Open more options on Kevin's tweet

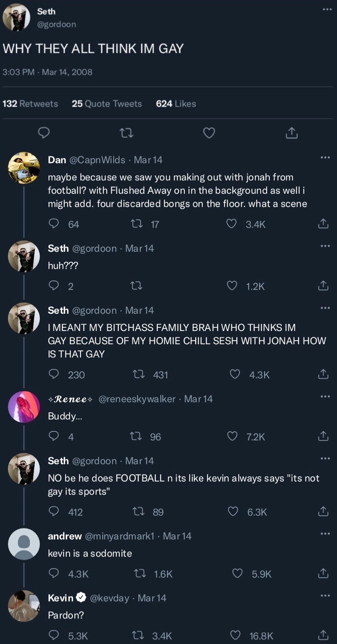(325, 596)
